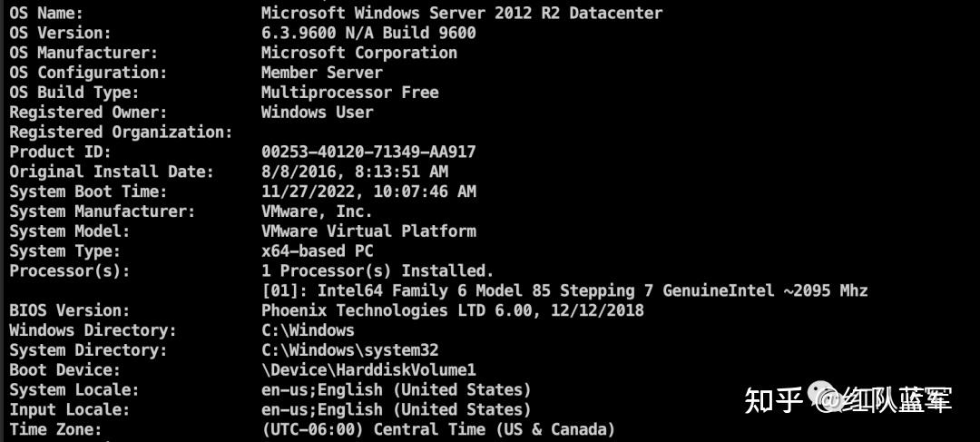Click the "Member Server" configuration value
The height and width of the screenshot is (442, 980).
pos(322,73)
